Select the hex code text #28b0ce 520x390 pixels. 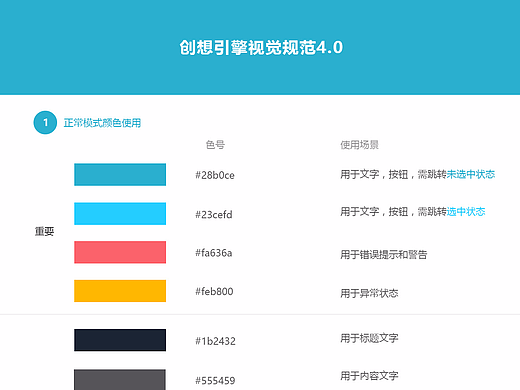(x=215, y=175)
